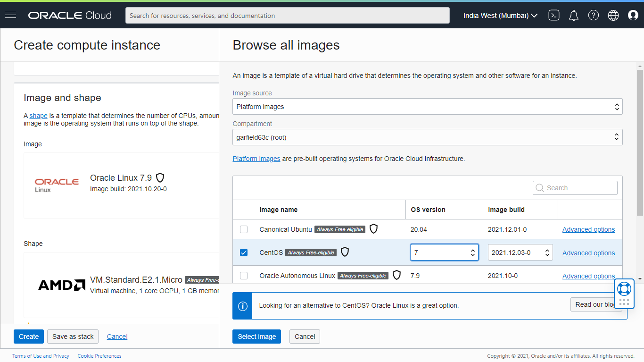Click the Oracle Linux logo image

pyautogui.click(x=57, y=185)
